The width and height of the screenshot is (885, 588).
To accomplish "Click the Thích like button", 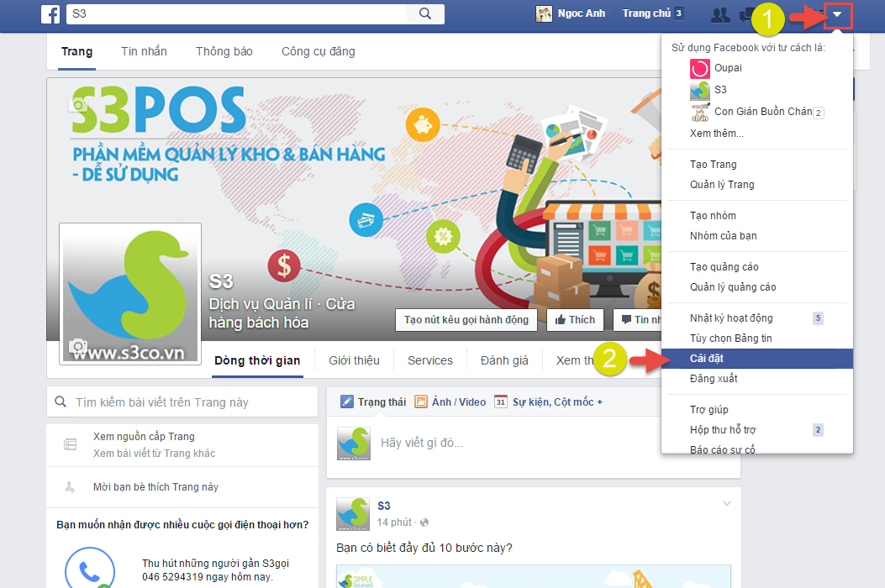I will (x=575, y=320).
